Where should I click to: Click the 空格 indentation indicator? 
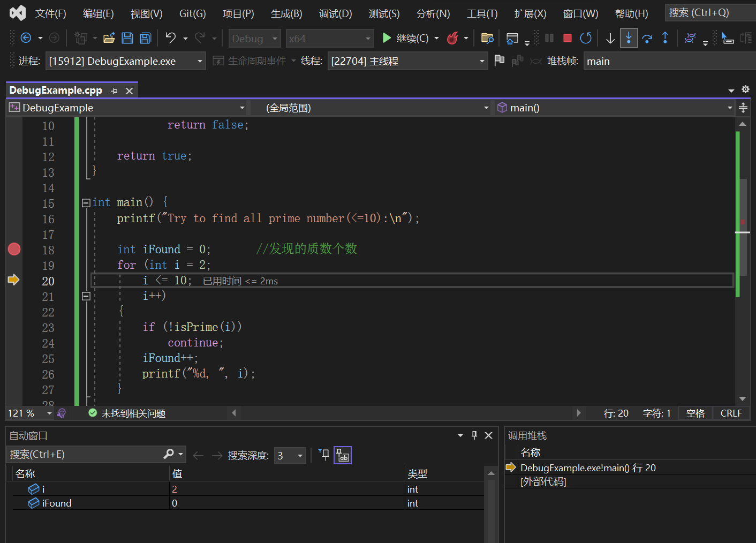(x=695, y=413)
